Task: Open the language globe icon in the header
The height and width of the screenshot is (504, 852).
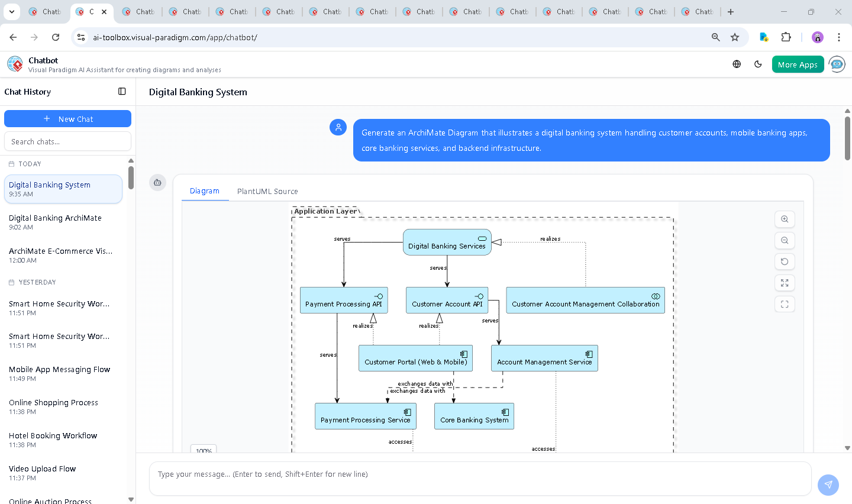Action: tap(736, 64)
